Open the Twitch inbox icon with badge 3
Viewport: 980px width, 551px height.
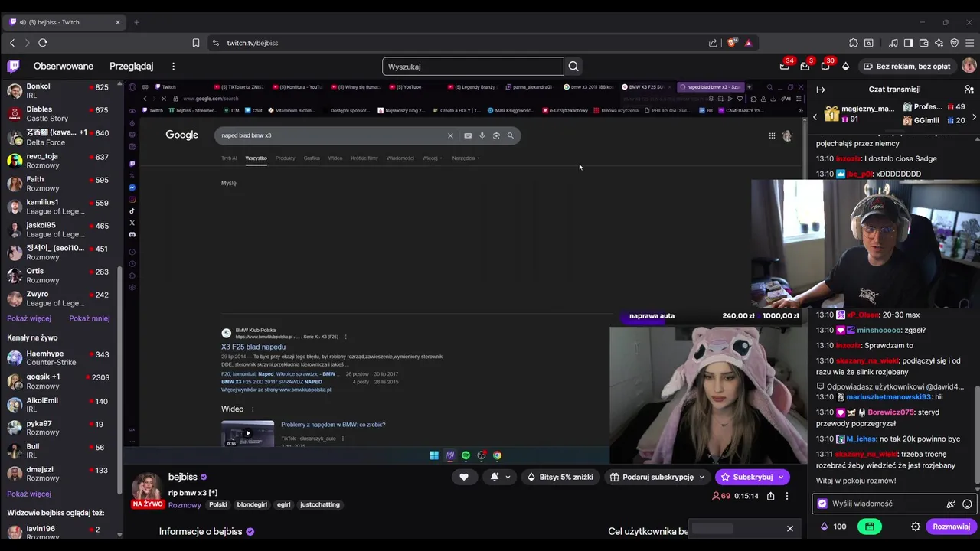click(x=805, y=67)
